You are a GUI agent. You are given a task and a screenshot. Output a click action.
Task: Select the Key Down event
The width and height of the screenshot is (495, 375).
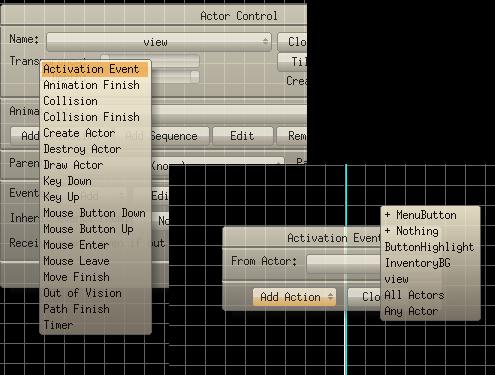coord(95,181)
